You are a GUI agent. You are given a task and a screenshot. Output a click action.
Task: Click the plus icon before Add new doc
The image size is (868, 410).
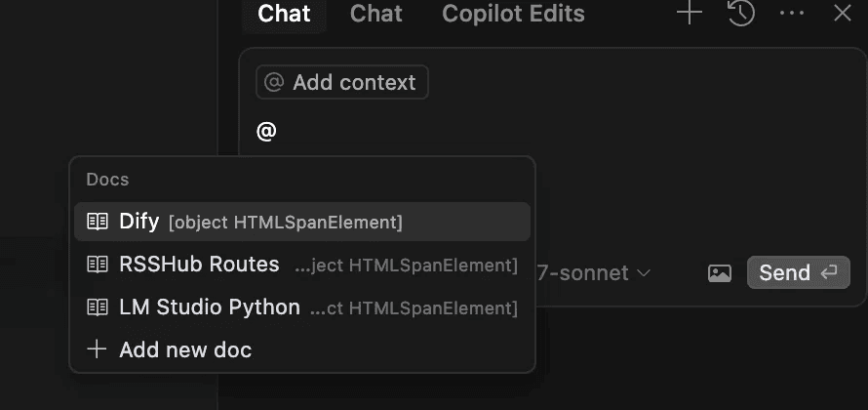point(97,349)
